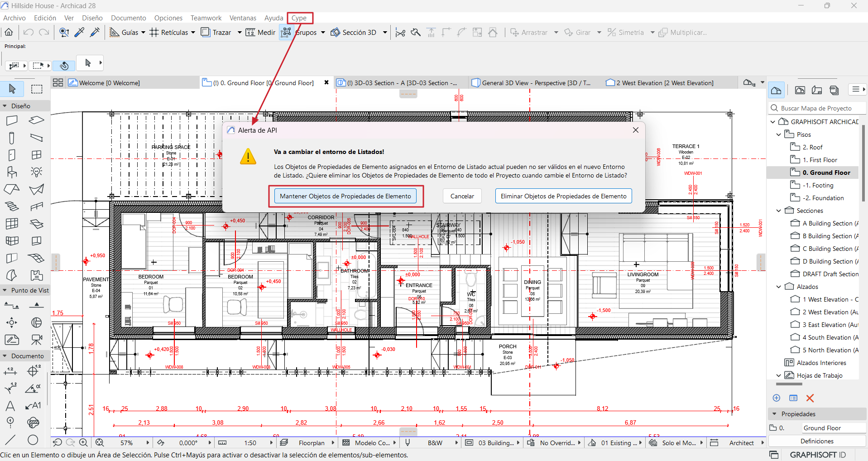Collapse the Secciones folder in Navigator
This screenshot has width=868, height=461.
779,211
